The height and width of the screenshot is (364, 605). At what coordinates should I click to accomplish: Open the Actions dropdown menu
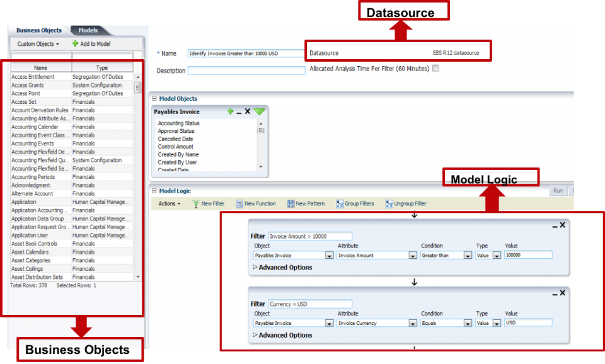click(167, 203)
